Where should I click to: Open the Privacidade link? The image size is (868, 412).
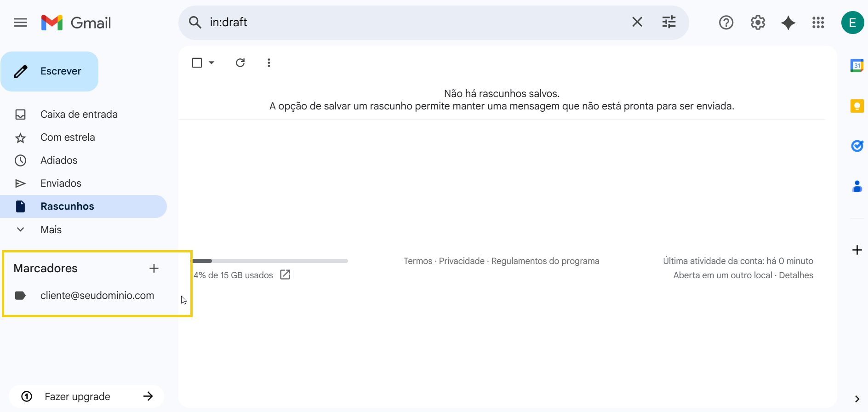coord(462,261)
